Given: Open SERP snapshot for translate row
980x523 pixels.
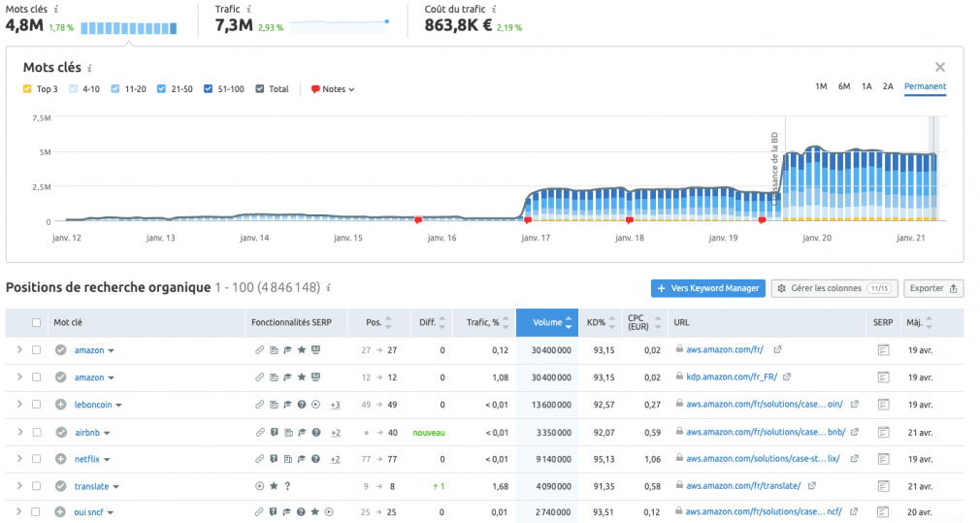Looking at the screenshot, I should coord(883,486).
